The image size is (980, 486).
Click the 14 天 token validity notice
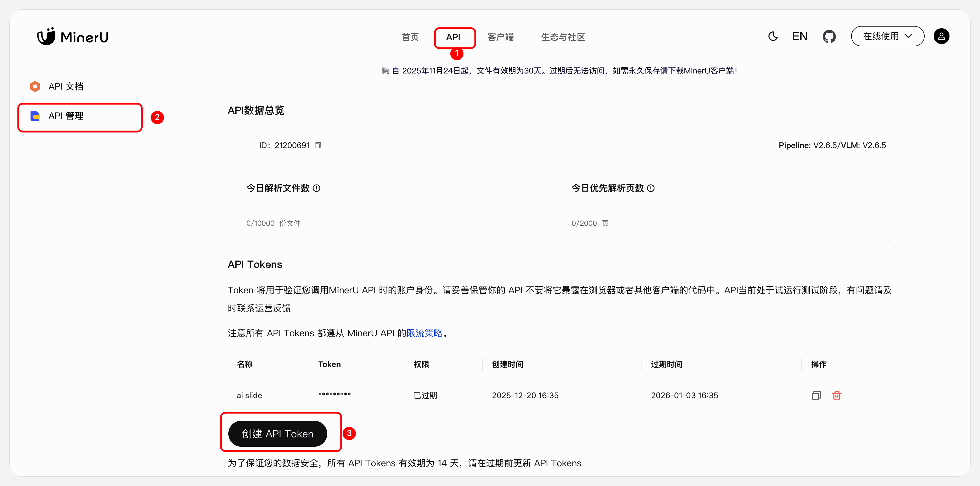tap(404, 463)
